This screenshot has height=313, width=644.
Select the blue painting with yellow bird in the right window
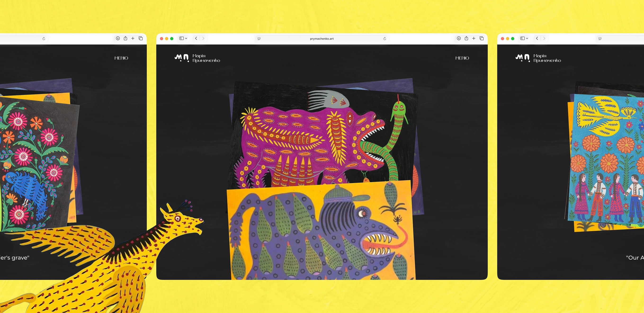click(606, 160)
